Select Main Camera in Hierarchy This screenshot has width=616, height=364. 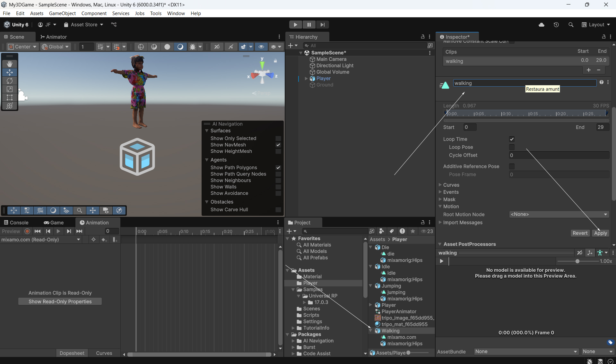[331, 59]
